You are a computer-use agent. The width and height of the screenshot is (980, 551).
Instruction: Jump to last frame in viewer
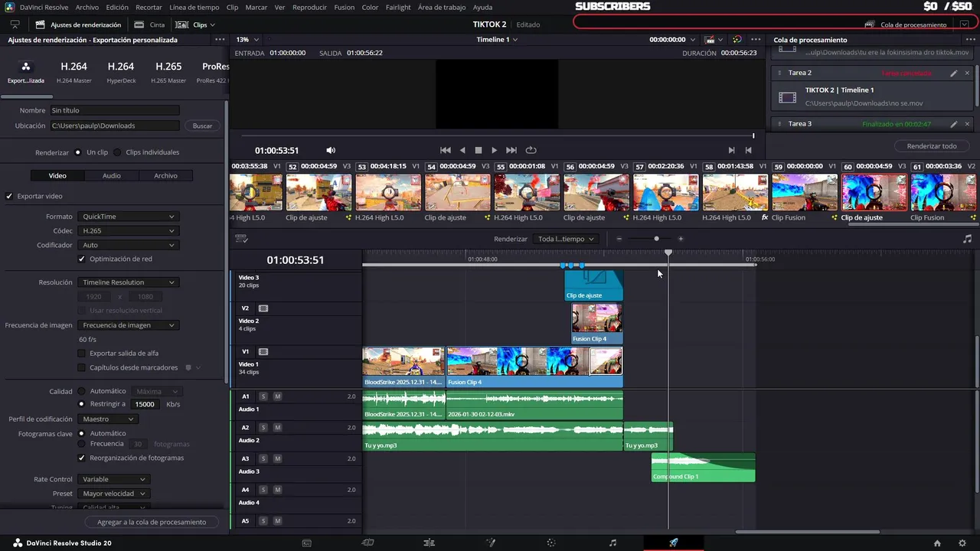point(511,151)
